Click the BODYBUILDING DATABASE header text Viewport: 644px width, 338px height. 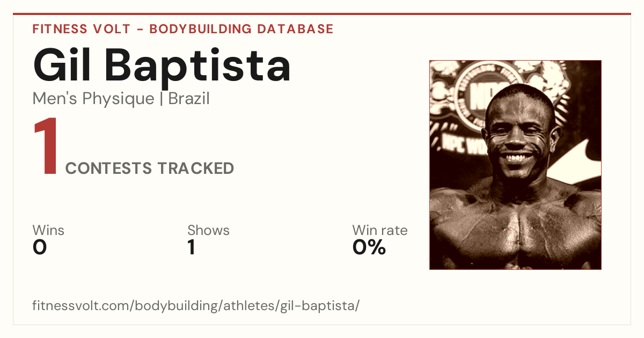coord(241,29)
